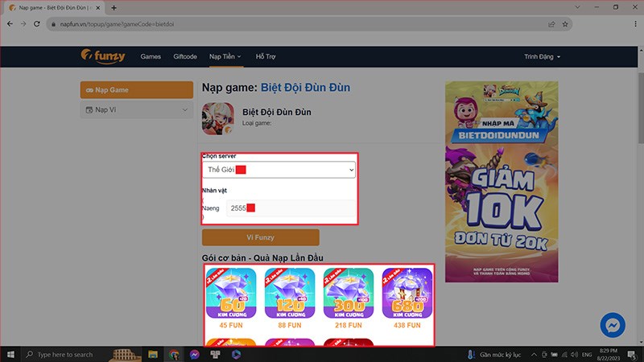Open the Windows Start menu

pyautogui.click(x=10, y=354)
